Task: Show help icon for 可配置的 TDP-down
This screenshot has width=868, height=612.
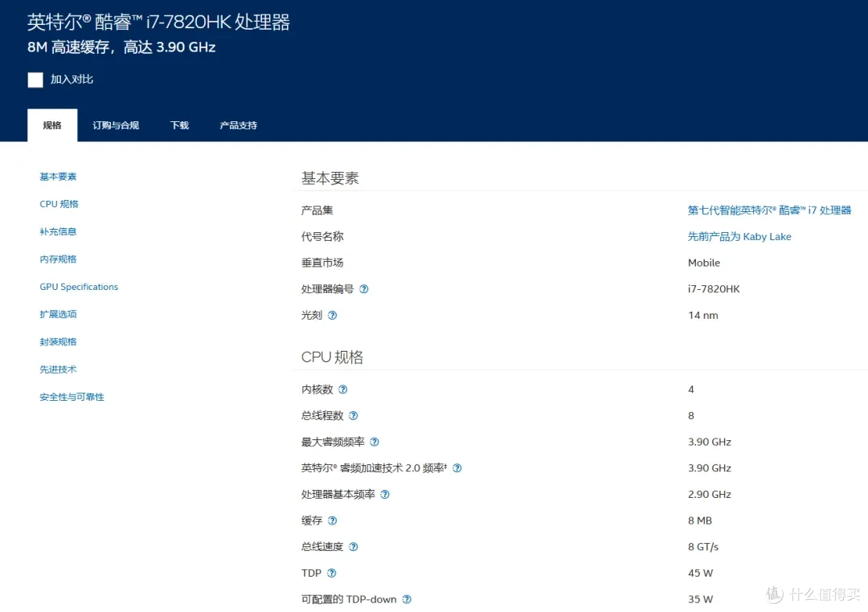Action: (407, 599)
